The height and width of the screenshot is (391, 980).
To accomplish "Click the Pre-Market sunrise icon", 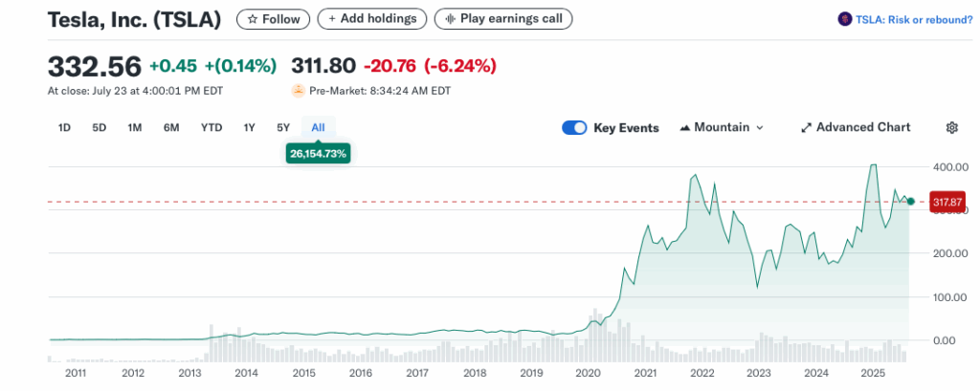I will click(299, 91).
